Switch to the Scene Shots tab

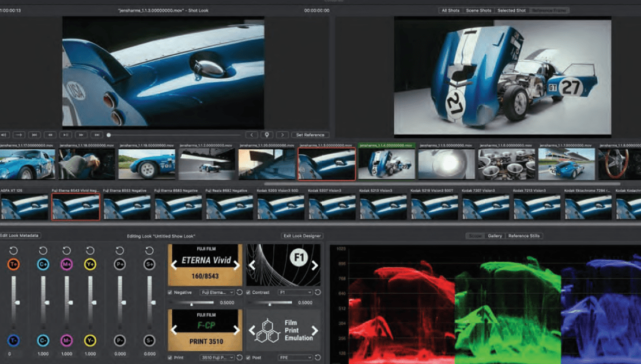tap(478, 10)
